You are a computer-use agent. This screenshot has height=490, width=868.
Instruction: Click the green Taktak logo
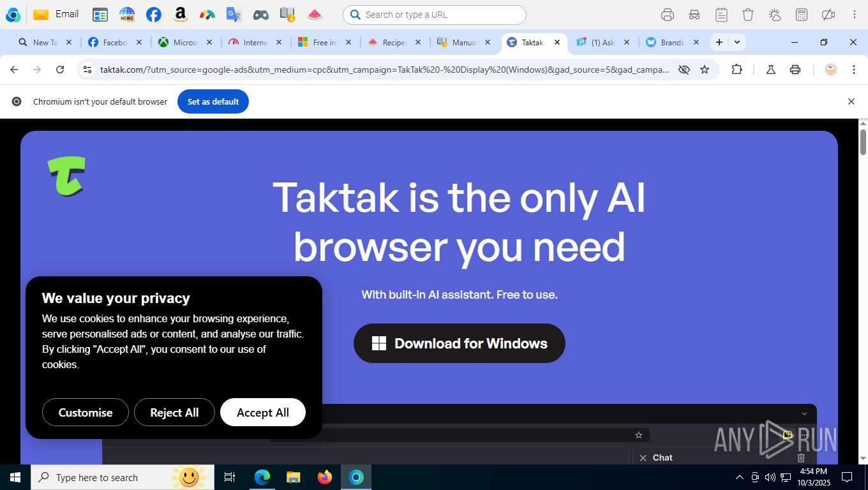point(66,176)
